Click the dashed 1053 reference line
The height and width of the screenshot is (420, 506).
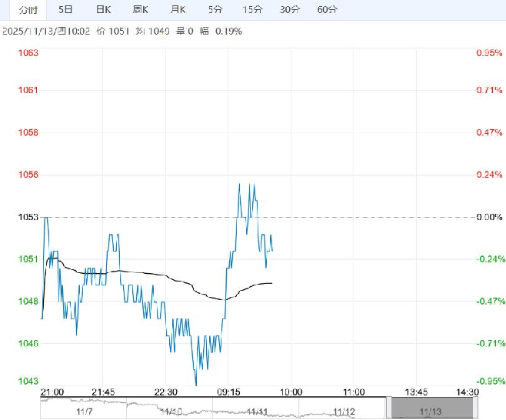pos(346,217)
